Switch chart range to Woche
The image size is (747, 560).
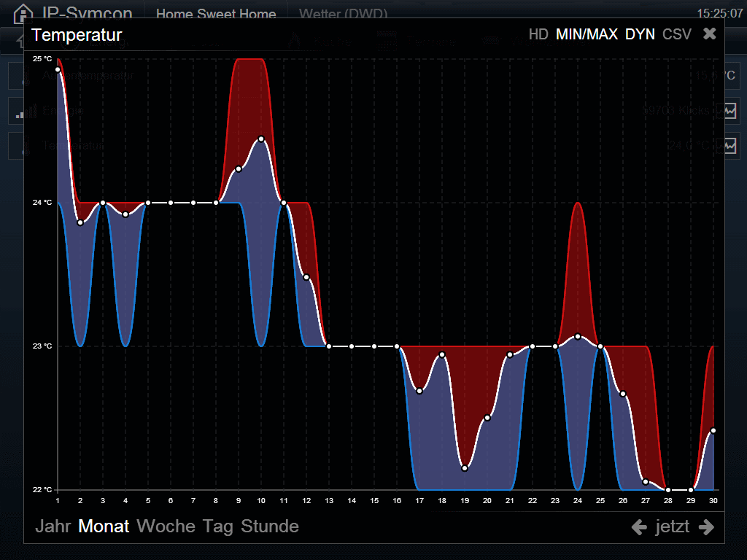pyautogui.click(x=166, y=526)
